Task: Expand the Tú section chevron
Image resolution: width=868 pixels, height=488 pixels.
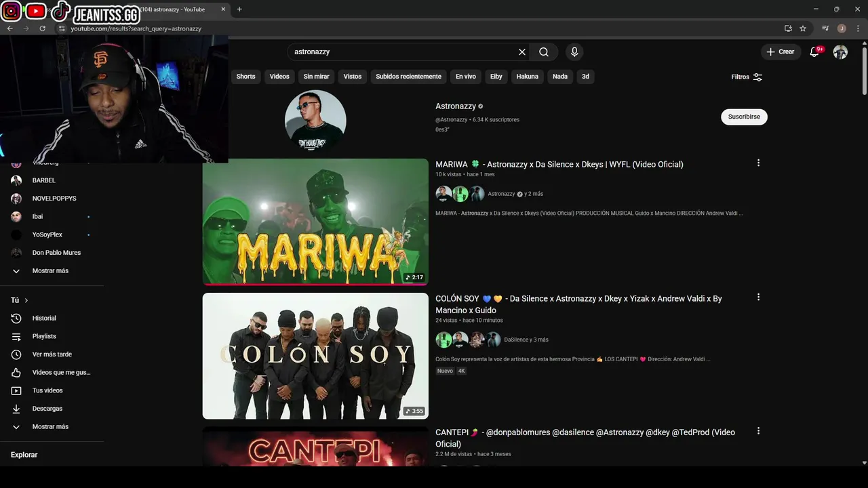Action: coord(26,300)
